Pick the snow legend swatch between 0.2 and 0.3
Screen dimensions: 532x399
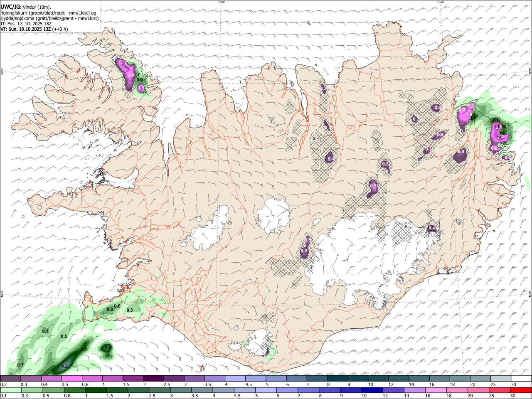pyautogui.click(x=10, y=379)
